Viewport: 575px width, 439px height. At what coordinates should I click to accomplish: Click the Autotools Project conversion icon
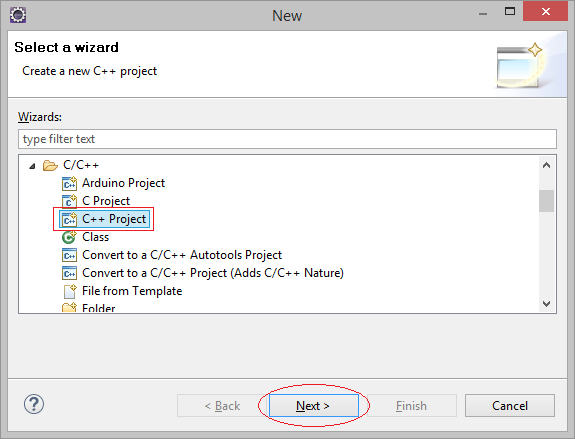[69, 255]
